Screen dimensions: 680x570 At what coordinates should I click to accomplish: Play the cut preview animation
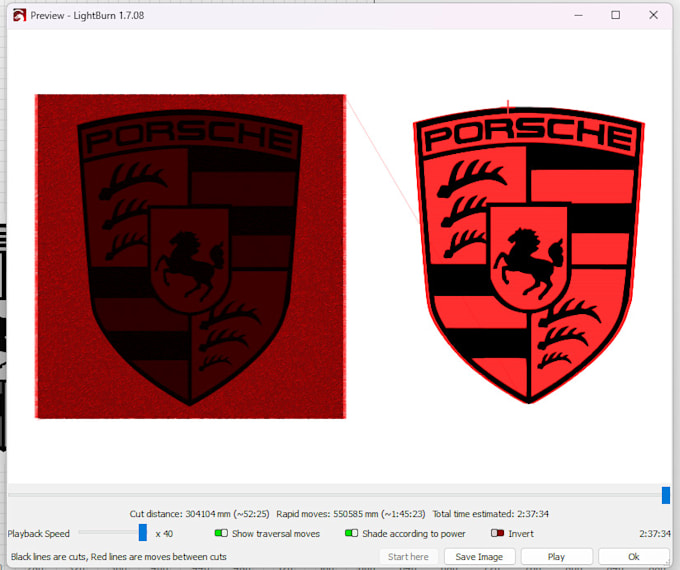tap(556, 557)
